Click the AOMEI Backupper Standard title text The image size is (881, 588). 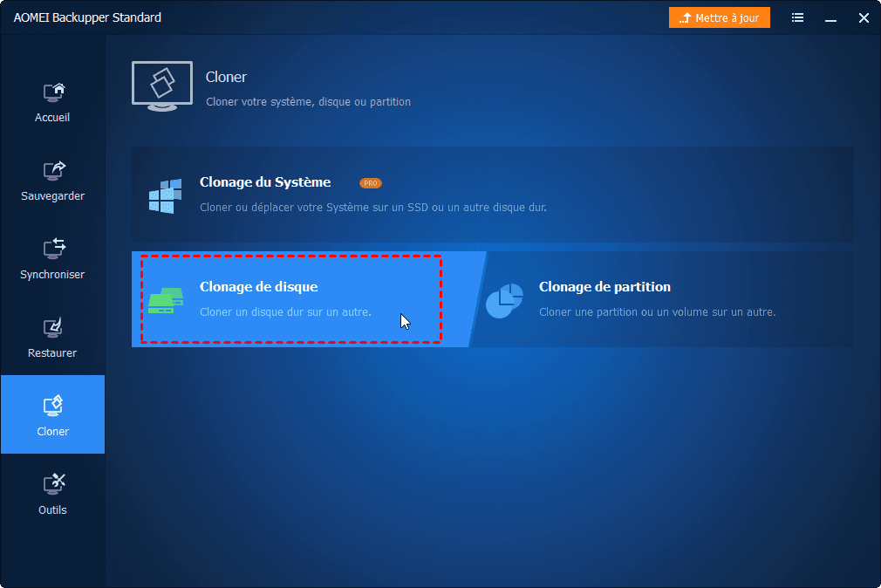pyautogui.click(x=87, y=18)
